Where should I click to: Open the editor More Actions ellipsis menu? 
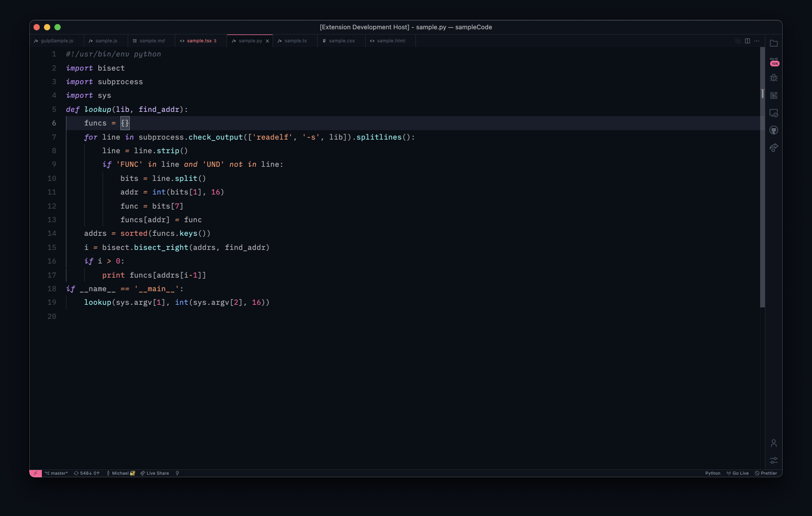click(x=757, y=41)
